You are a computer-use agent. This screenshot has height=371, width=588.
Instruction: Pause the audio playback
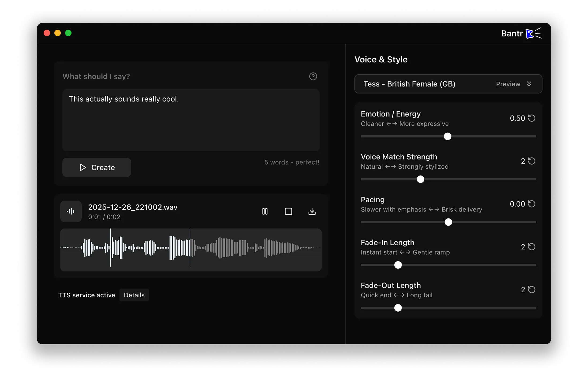[x=265, y=211]
